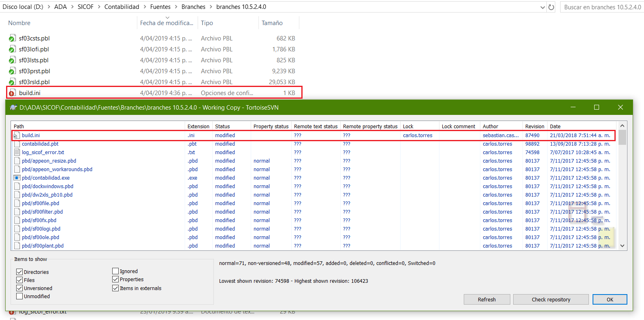
Task: Click the log_sicof_error.txt text file icon
Action: (17, 153)
